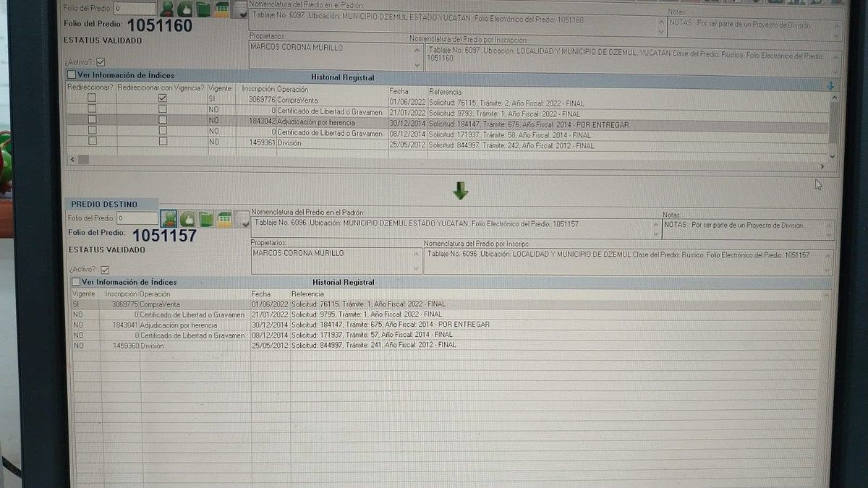Viewport: 868px width, 488px height.
Task: Select the Adjudicación por herencia row with inscripción 1843041
Action: pyautogui.click(x=446, y=325)
